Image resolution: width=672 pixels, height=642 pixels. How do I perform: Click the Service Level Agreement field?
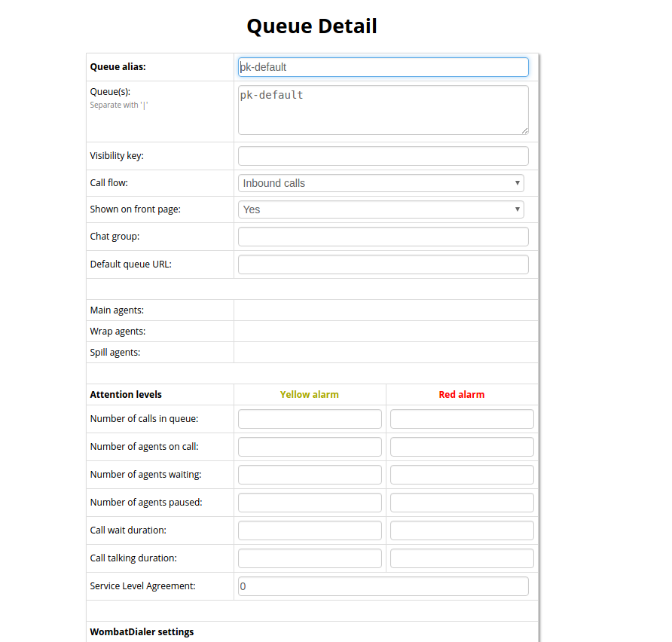[x=383, y=586]
